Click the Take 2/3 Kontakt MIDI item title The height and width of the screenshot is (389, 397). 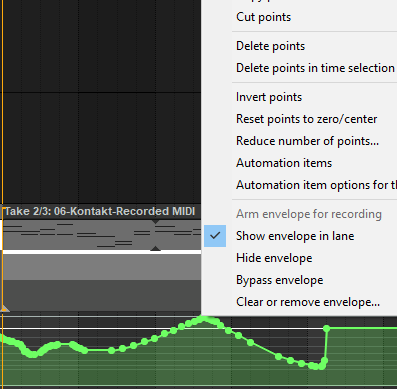(x=100, y=211)
